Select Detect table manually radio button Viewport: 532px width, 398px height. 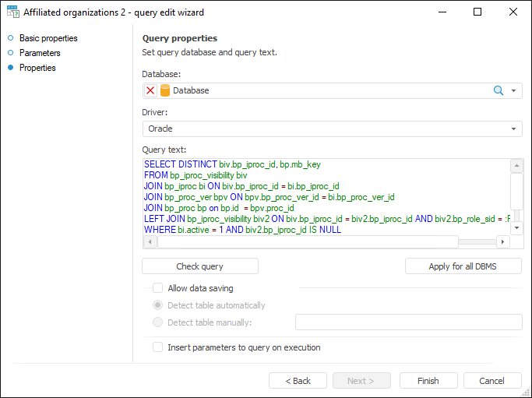(x=158, y=322)
